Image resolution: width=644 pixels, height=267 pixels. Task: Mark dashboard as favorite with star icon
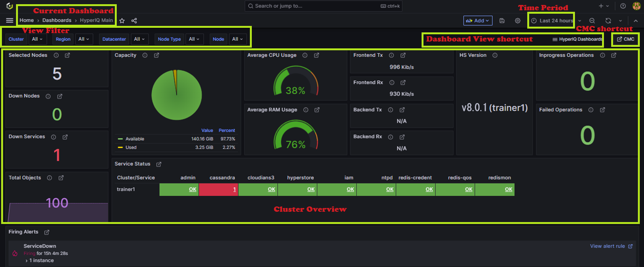[122, 21]
